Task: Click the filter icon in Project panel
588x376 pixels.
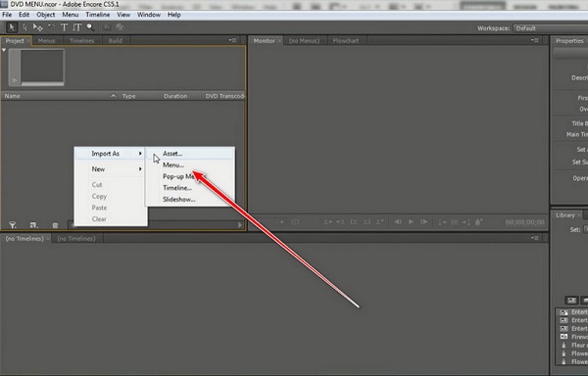Action: coord(13,225)
